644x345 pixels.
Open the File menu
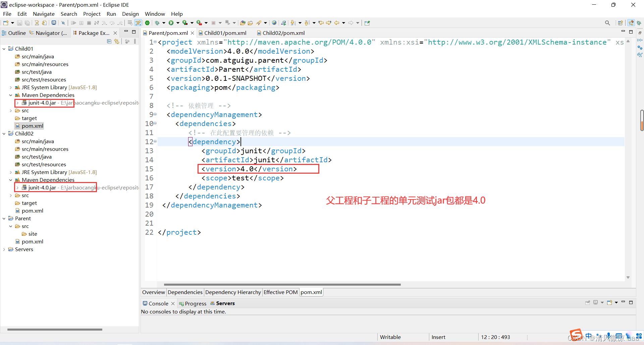coord(7,14)
